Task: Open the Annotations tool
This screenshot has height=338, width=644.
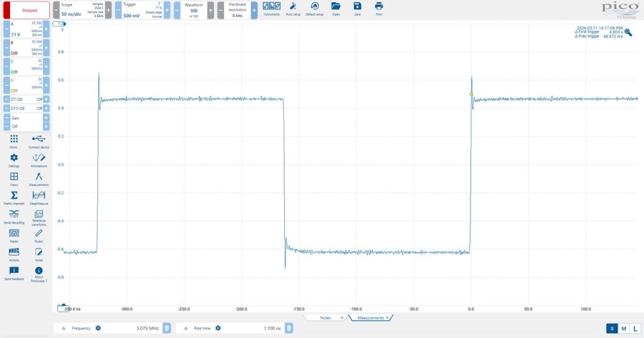Action: (x=38, y=160)
